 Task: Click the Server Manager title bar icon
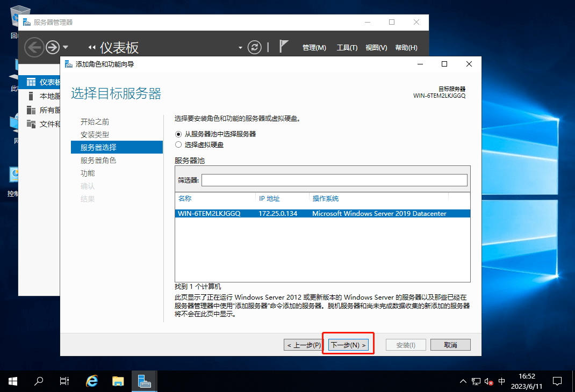tap(27, 23)
